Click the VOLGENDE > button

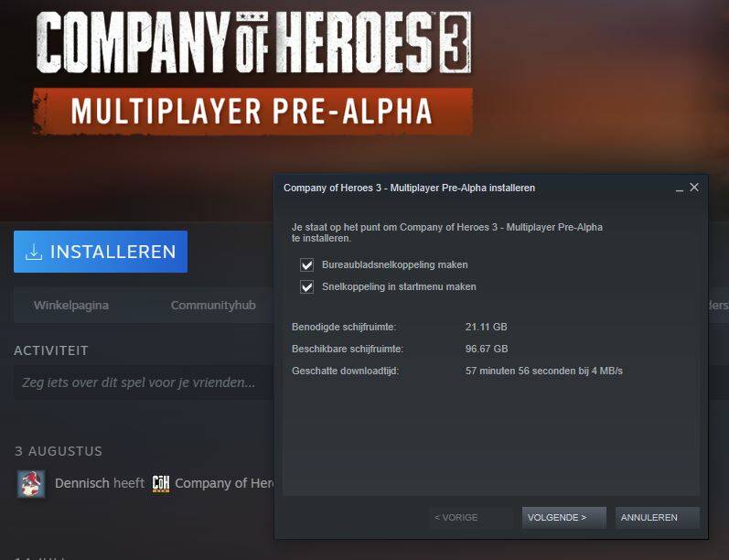click(564, 518)
